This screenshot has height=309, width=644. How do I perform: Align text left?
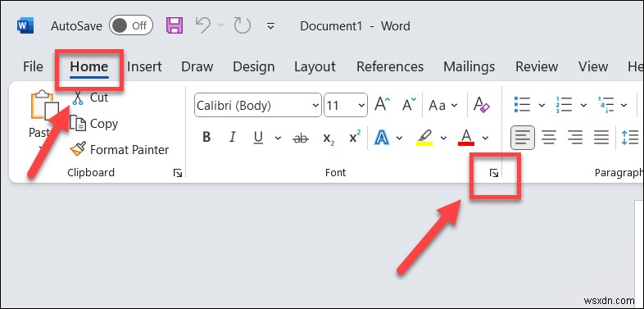click(523, 137)
